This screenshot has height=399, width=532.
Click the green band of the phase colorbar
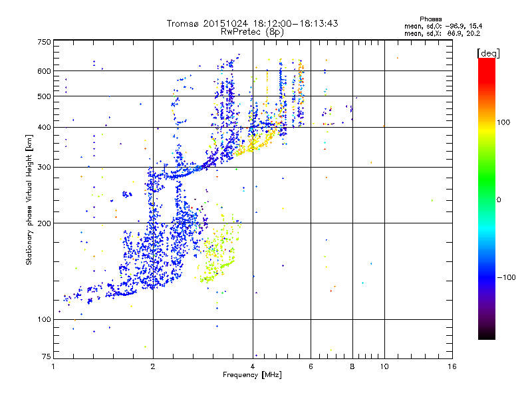pos(487,180)
